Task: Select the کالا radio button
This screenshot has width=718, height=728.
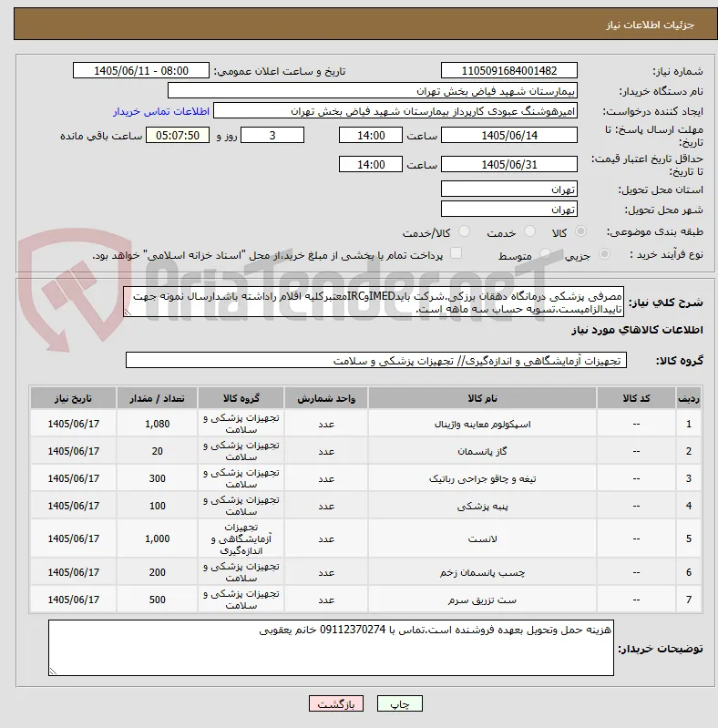Action: tap(580, 231)
